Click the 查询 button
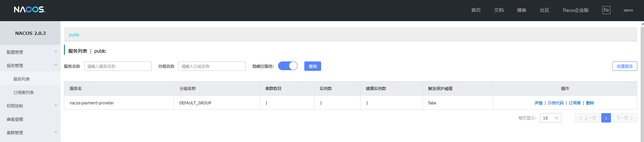This screenshot has height=142, width=644. coord(312,66)
